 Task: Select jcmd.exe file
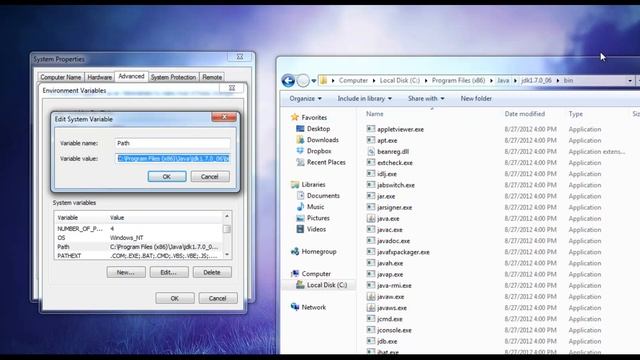click(x=389, y=319)
